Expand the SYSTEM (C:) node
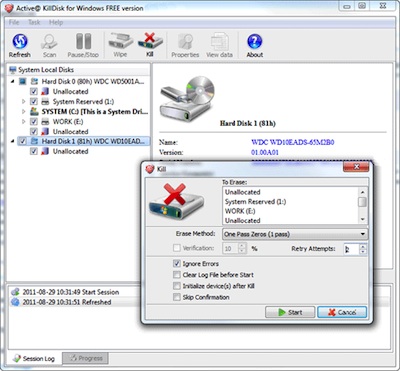400x371 pixels. (x=24, y=111)
